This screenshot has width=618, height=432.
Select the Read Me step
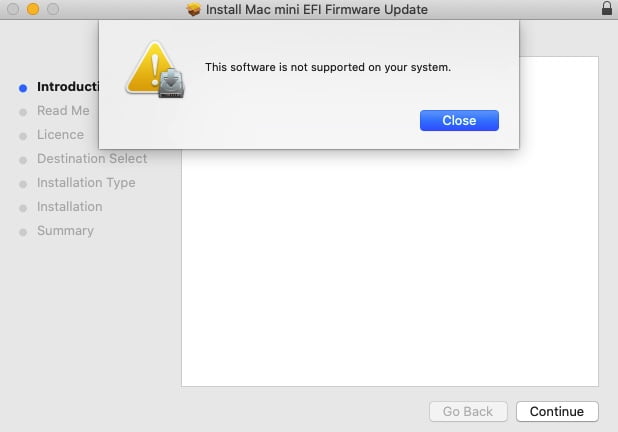click(63, 111)
